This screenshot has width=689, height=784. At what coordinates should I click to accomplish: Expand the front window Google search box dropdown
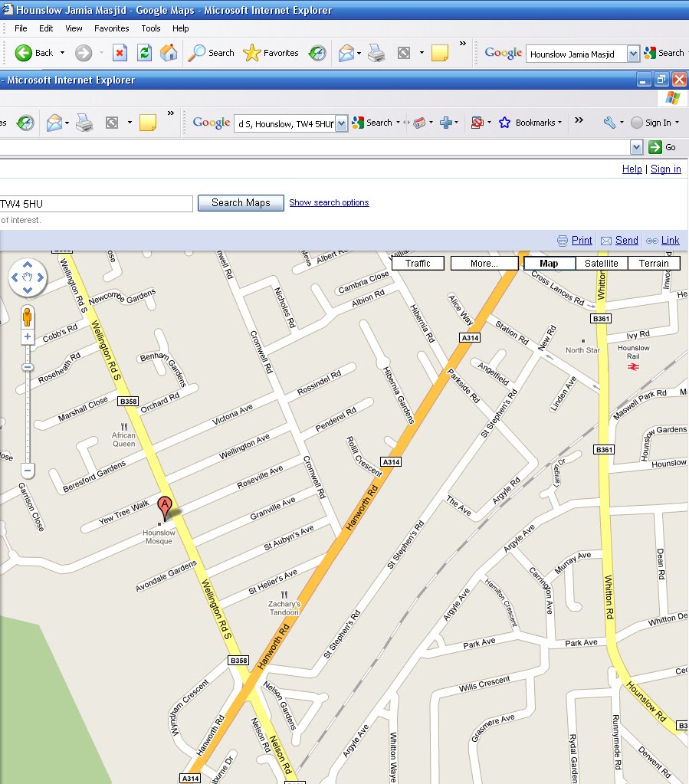341,123
